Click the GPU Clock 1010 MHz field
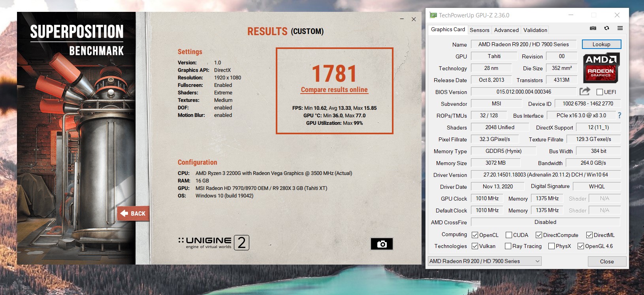Image resolution: width=644 pixels, height=295 pixels. tap(487, 198)
